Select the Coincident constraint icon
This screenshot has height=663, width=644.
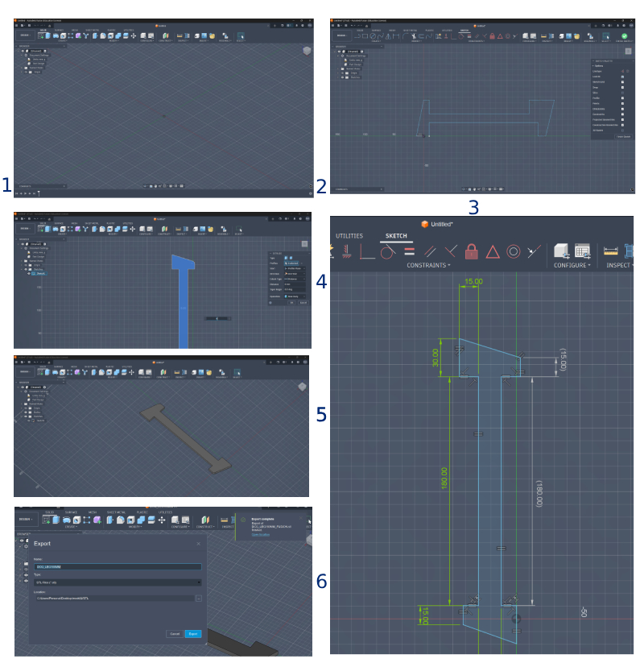pos(366,251)
